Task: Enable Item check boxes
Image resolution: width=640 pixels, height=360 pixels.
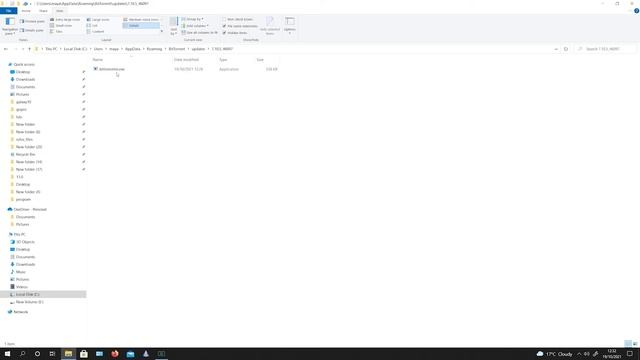Action: [x=238, y=19]
